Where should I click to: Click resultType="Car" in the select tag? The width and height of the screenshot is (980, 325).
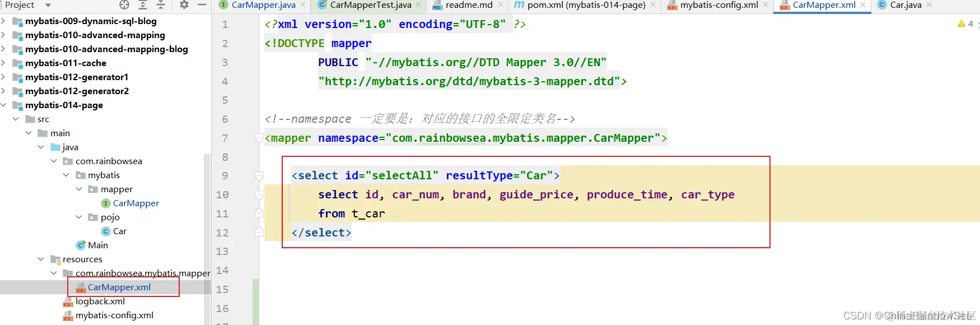pos(500,175)
